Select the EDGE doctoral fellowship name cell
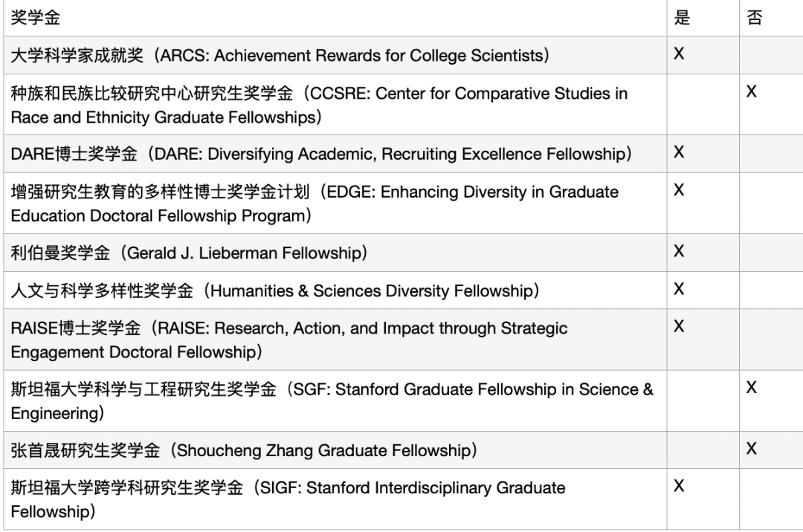Image resolution: width=803 pixels, height=532 pixels. pyautogui.click(x=315, y=203)
